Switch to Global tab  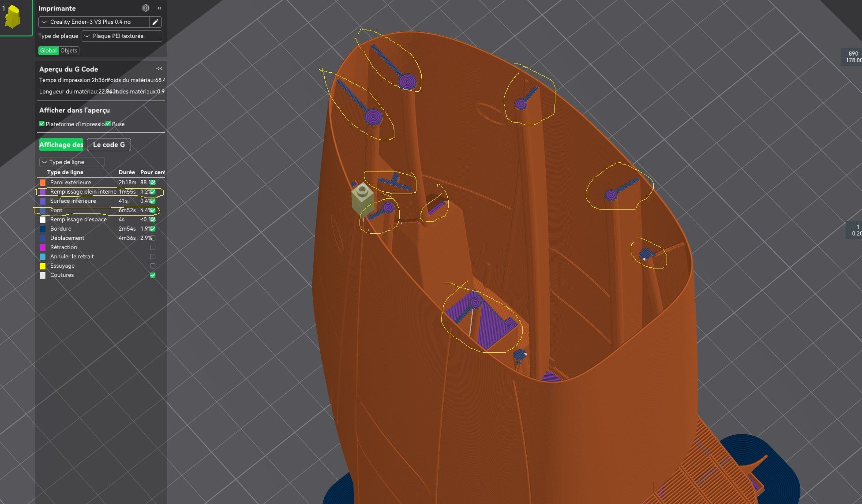point(48,51)
